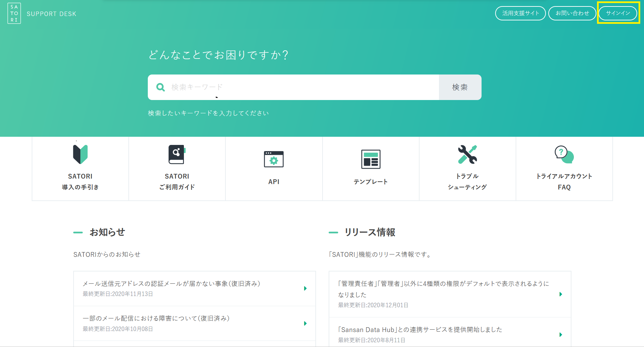The height and width of the screenshot is (347, 644).
Task: Open the SATORI 導入の手引き beginner icon
Action: (80, 154)
